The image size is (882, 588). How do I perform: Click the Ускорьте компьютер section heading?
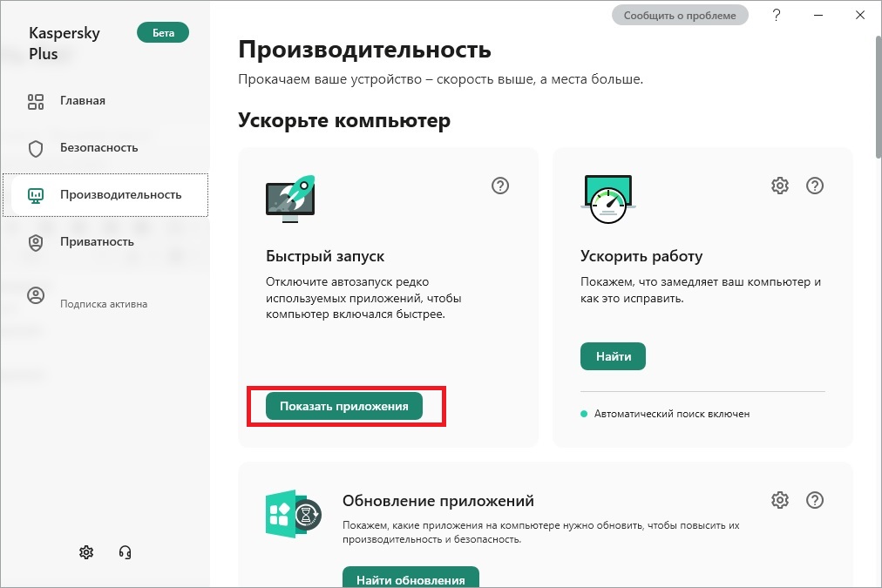click(344, 120)
